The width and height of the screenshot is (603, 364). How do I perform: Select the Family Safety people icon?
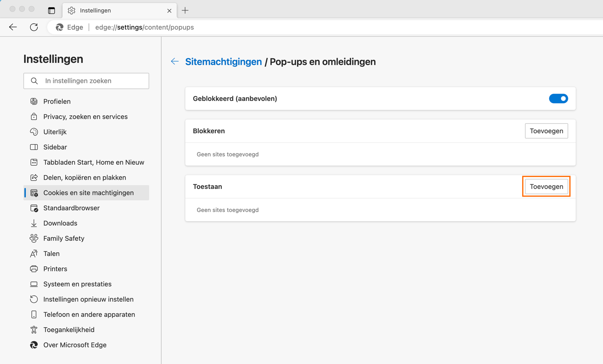pyautogui.click(x=34, y=238)
